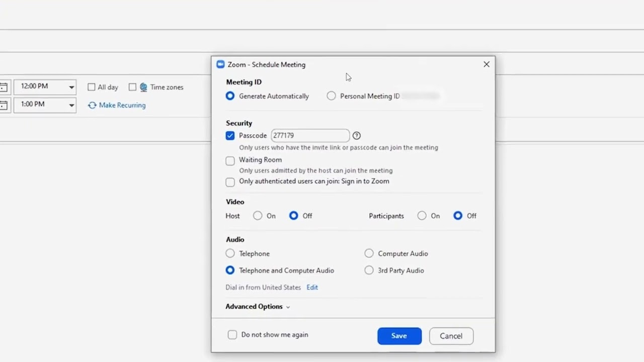Enable only authenticated users can join
644x362 pixels.
pyautogui.click(x=230, y=182)
